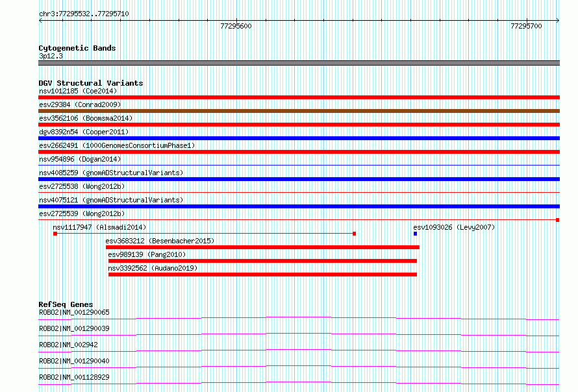Viewport: 578px width, 392px height.
Task: Click the red end marker of esv2725539
Action: 558,220
